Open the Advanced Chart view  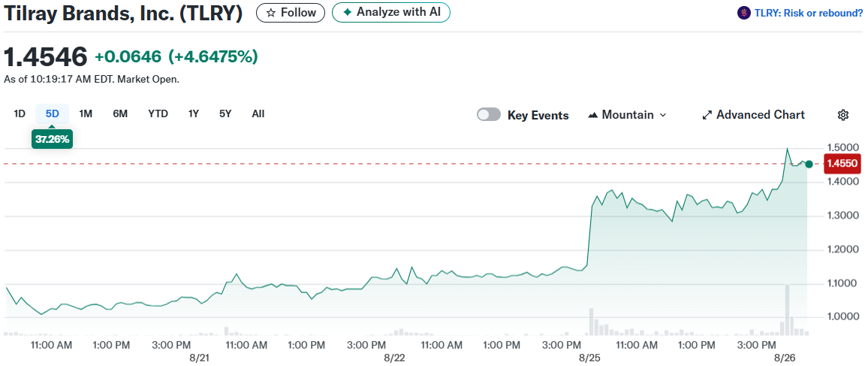753,115
